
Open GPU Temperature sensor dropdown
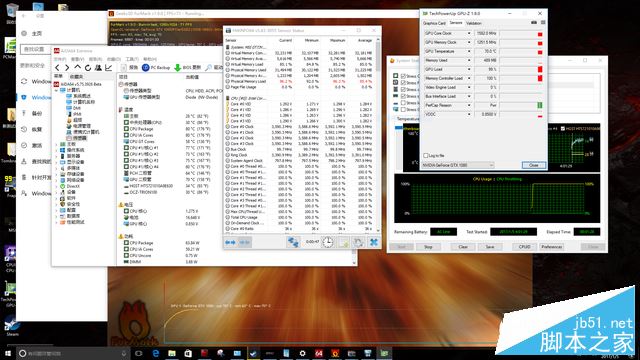(x=469, y=51)
